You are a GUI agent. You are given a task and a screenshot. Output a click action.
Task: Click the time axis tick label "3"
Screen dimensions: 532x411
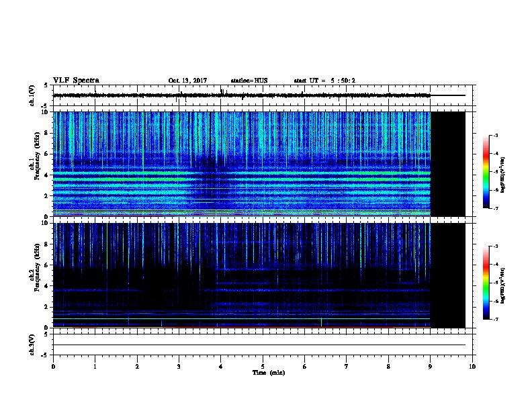point(179,367)
